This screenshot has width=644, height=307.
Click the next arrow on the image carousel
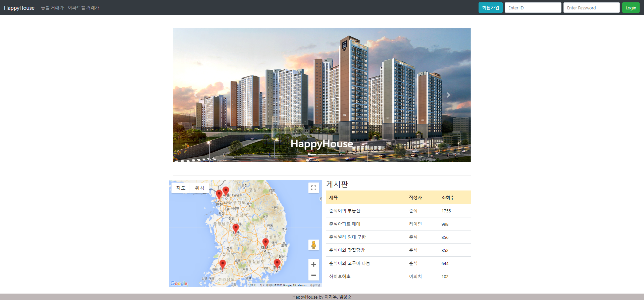(449, 95)
